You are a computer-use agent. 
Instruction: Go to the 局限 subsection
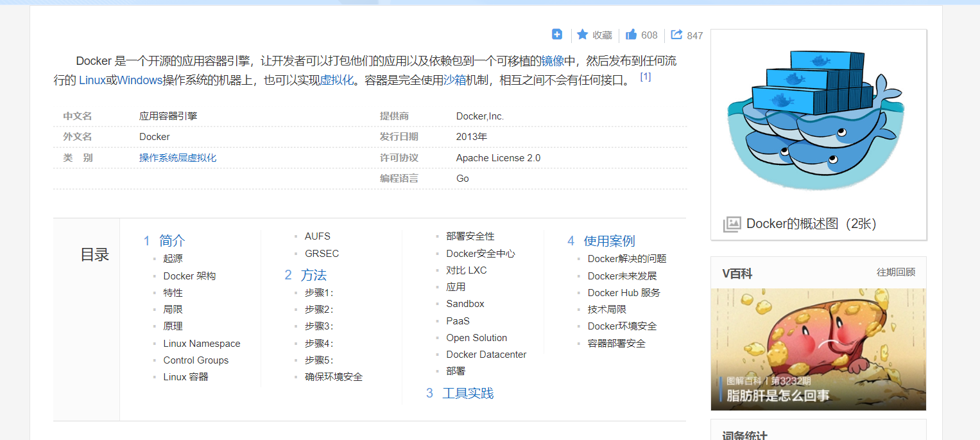(173, 309)
